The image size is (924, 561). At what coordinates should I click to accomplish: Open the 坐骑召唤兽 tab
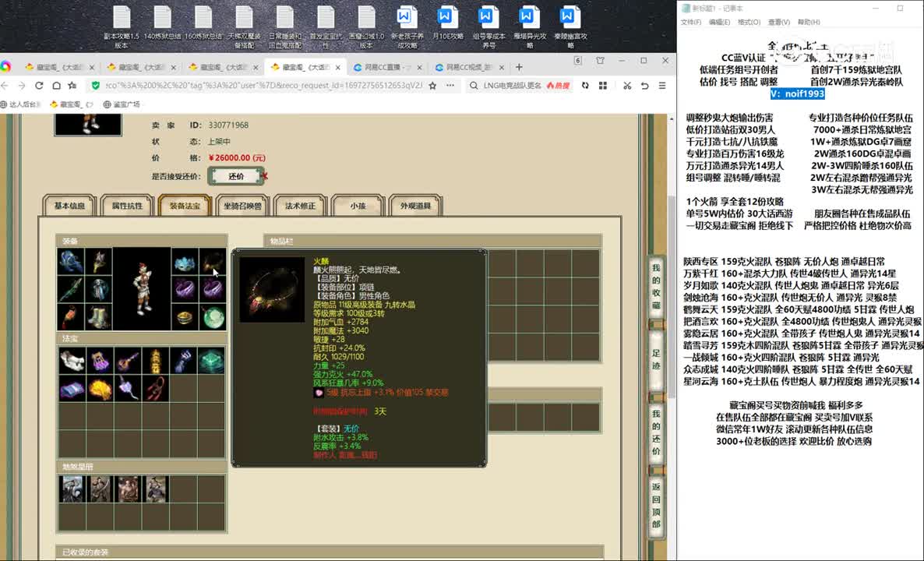click(242, 206)
